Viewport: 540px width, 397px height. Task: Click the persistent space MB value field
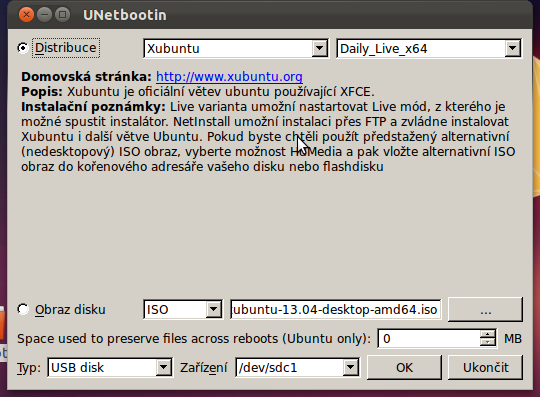point(429,338)
